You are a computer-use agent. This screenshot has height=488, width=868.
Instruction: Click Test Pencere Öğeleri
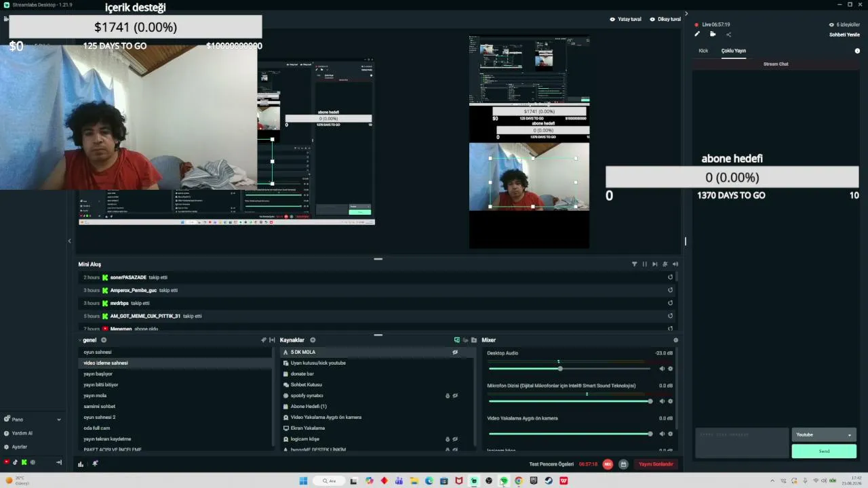551,464
